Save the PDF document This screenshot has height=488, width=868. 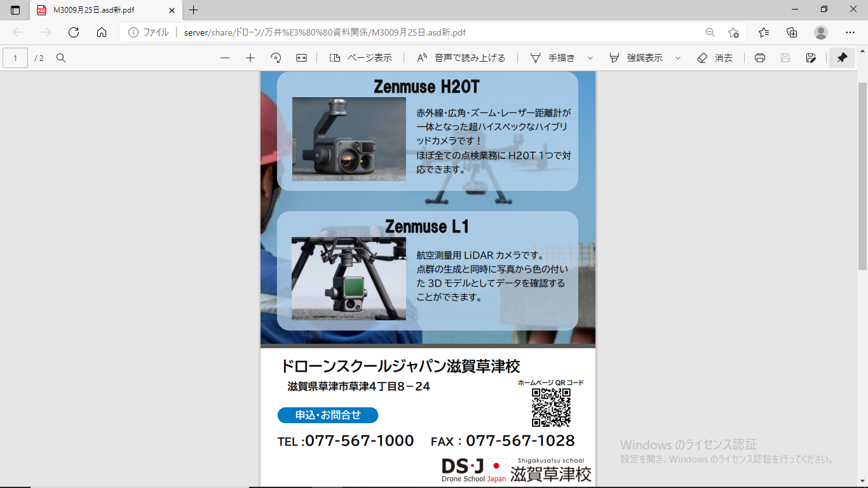coord(785,58)
